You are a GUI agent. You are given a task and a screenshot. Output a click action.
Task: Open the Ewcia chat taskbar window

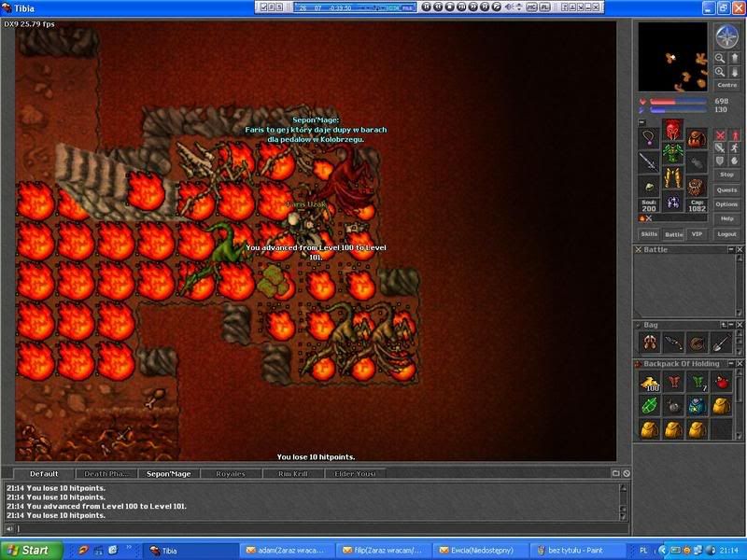pos(480,551)
